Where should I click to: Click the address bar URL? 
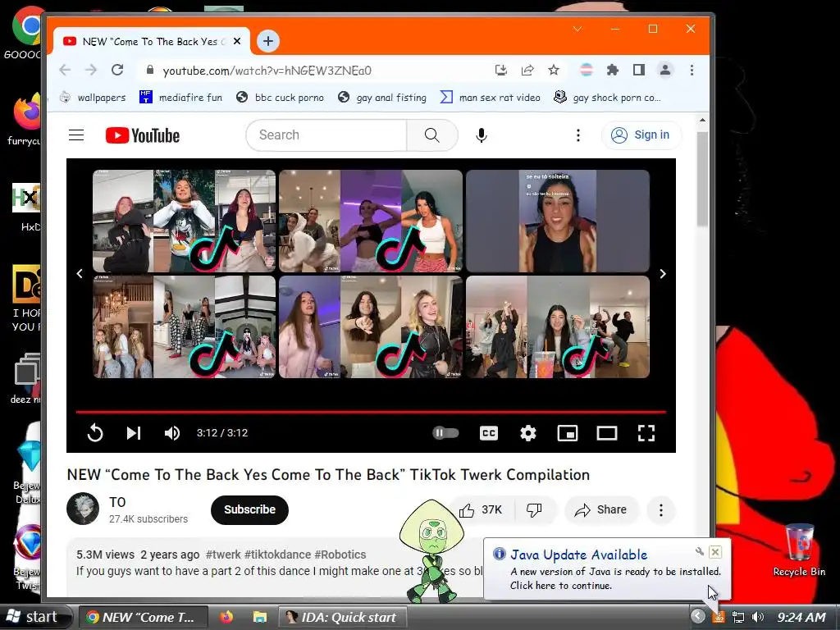click(x=267, y=71)
